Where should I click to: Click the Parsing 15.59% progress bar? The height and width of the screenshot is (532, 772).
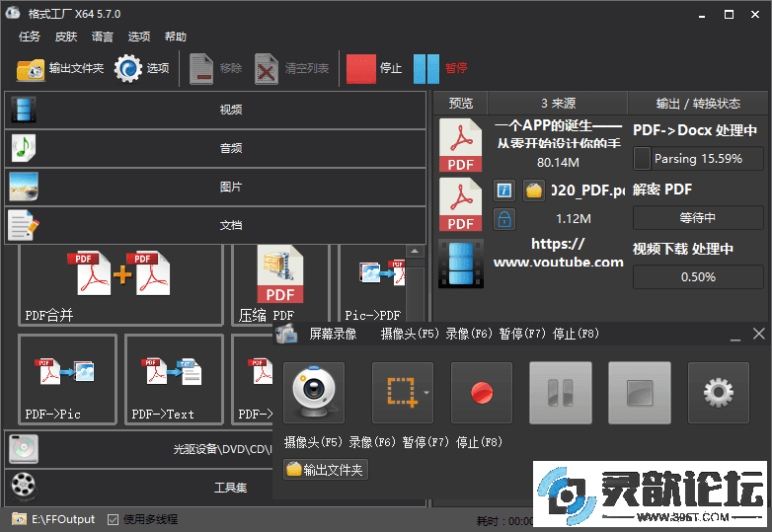click(698, 159)
